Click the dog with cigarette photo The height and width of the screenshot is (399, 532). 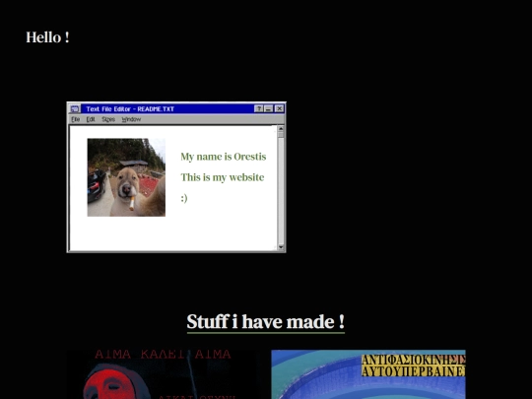(126, 177)
